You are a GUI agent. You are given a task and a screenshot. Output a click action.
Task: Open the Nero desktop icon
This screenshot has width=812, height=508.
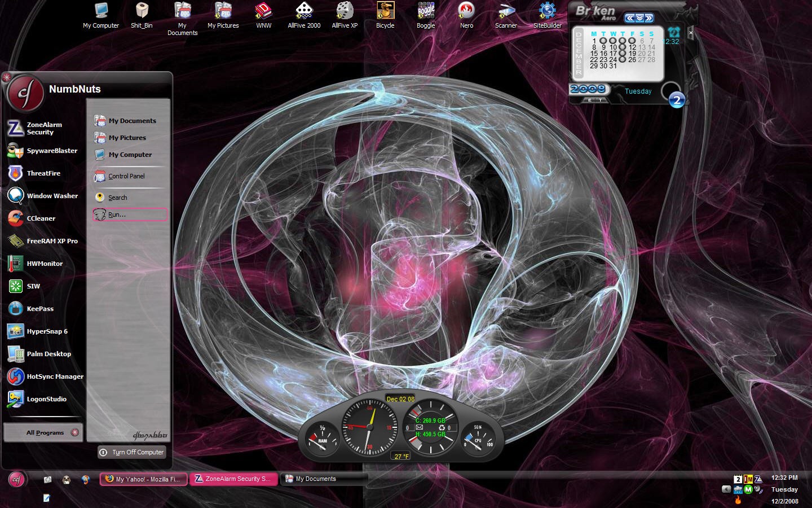[466, 15]
